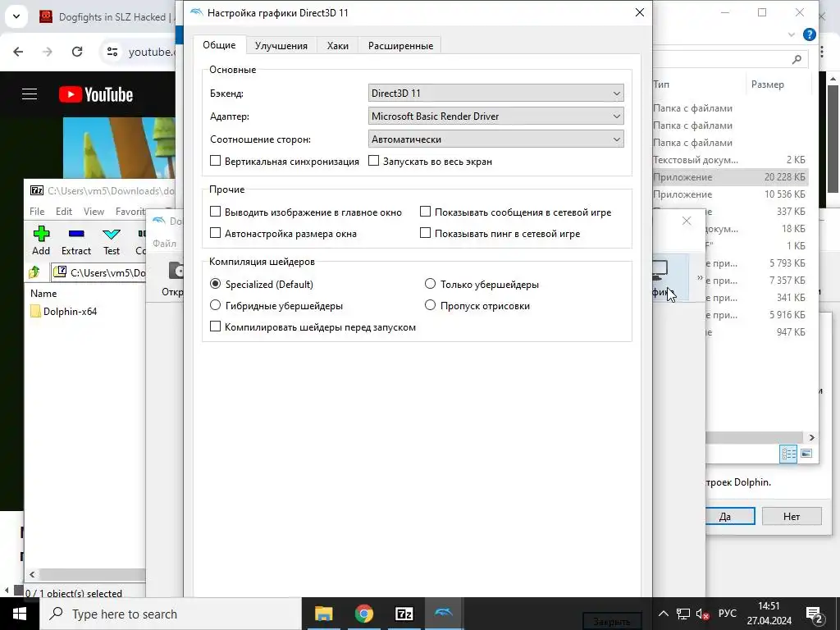Viewport: 840px width, 630px height.
Task: Go back in the Chrome browser
Action: coord(18,52)
